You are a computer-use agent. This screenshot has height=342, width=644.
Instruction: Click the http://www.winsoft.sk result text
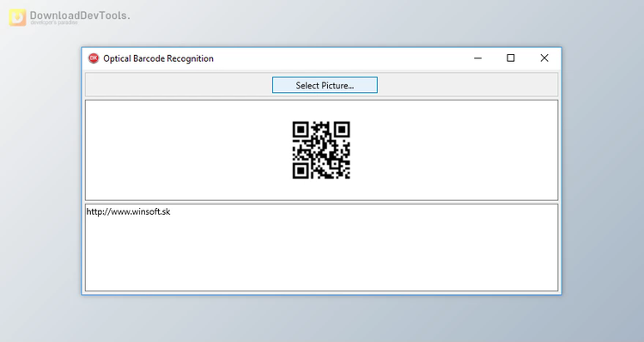(x=128, y=211)
